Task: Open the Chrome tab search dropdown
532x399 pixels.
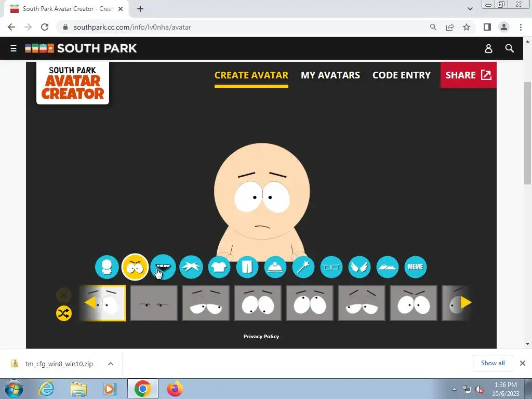Action: click(x=470, y=9)
